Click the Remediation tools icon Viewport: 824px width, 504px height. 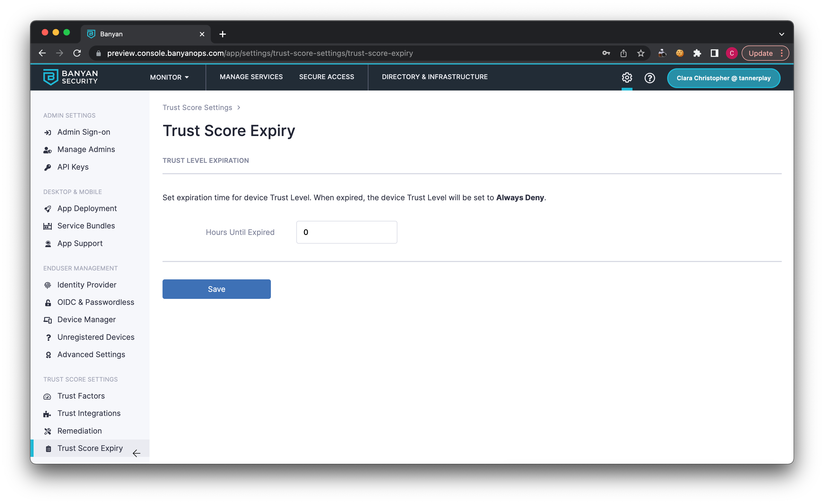48,431
